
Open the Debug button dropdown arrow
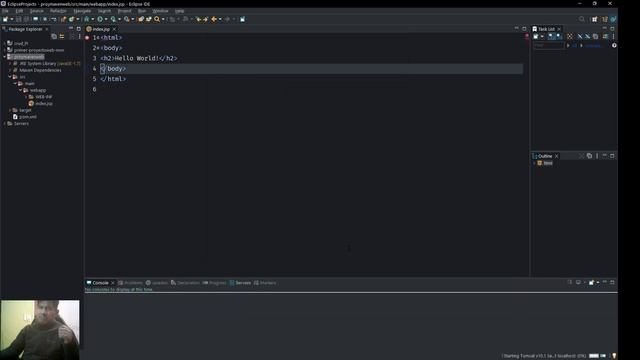coord(93,19)
